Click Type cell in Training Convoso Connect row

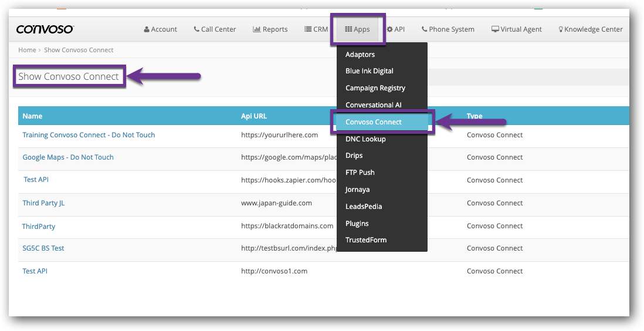[495, 135]
